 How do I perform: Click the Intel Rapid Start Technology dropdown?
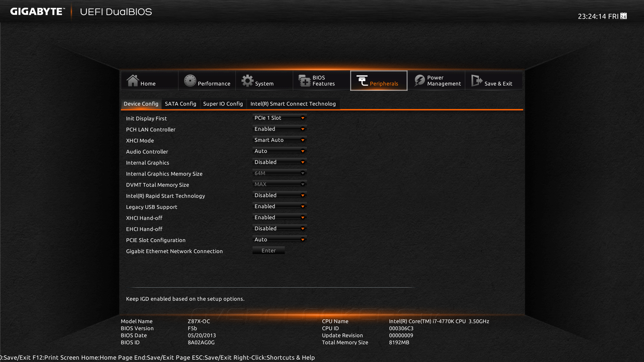pos(279,195)
